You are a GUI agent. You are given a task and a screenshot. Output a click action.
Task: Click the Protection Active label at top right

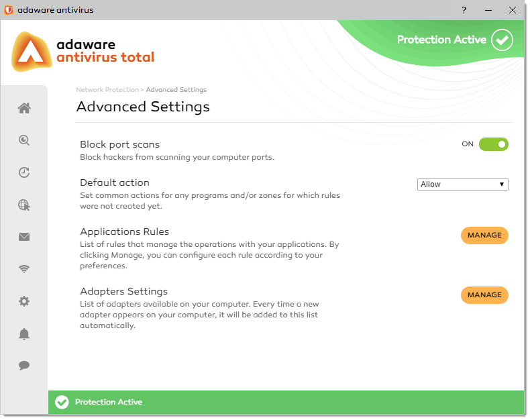pyautogui.click(x=441, y=40)
